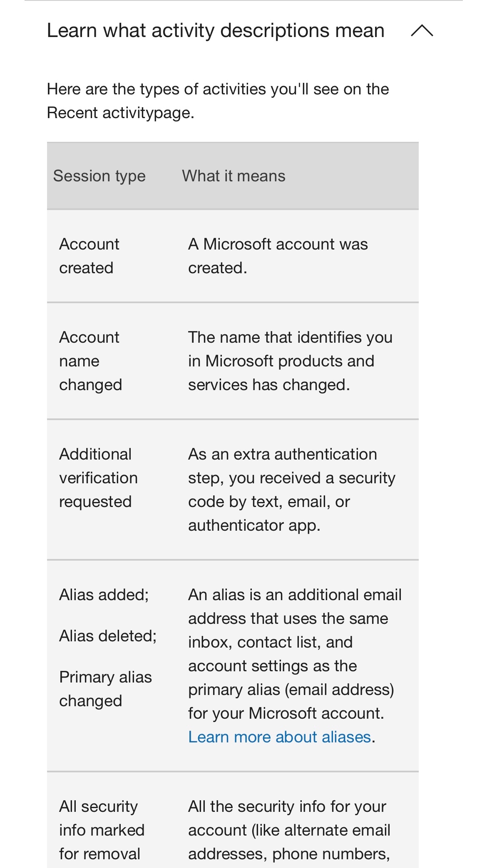This screenshot has width=487, height=868.
Task: Click the 'Account created' row label
Action: [89, 256]
